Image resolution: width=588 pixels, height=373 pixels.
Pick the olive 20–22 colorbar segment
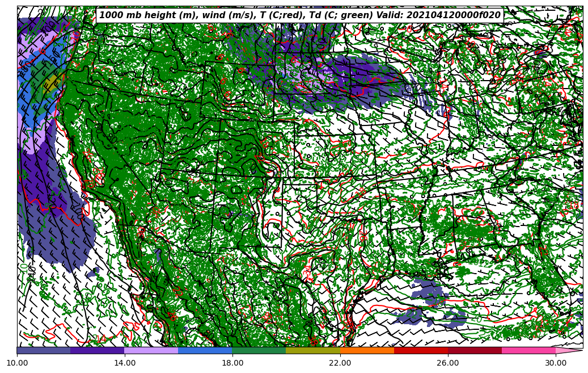(312, 350)
